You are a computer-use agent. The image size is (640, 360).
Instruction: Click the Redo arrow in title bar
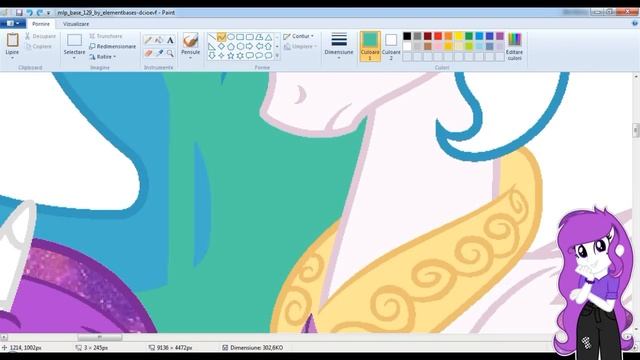click(x=40, y=13)
